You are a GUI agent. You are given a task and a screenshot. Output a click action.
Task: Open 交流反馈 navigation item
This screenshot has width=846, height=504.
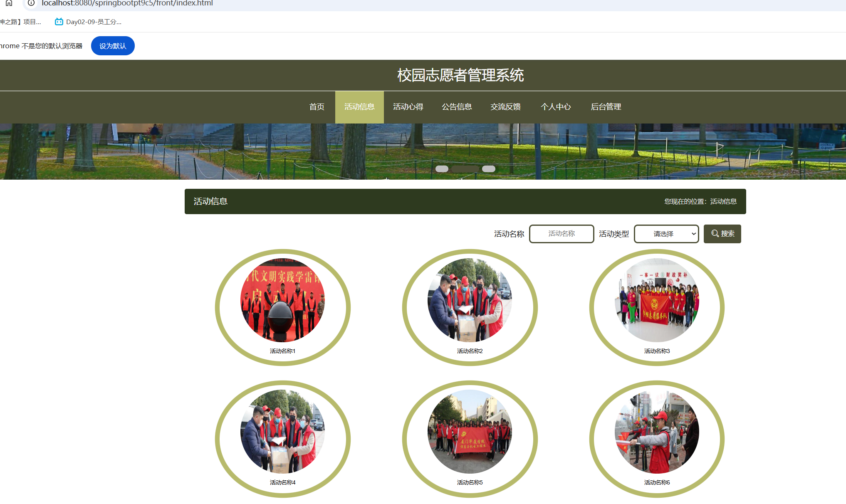[505, 107]
